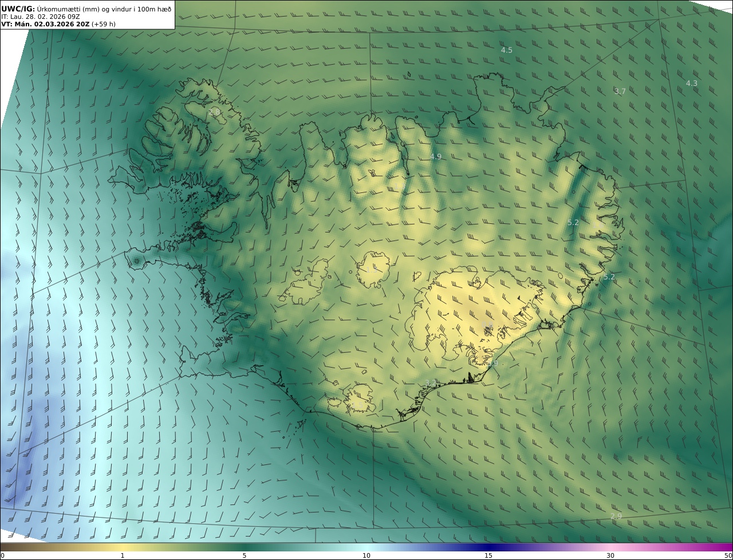
Task: Click the 0 tick on the color scale
Action: tap(2, 555)
